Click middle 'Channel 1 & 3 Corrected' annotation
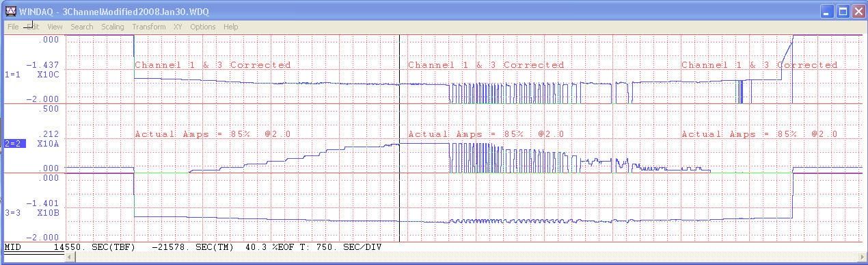The height and width of the screenshot is (265, 868). click(486, 65)
